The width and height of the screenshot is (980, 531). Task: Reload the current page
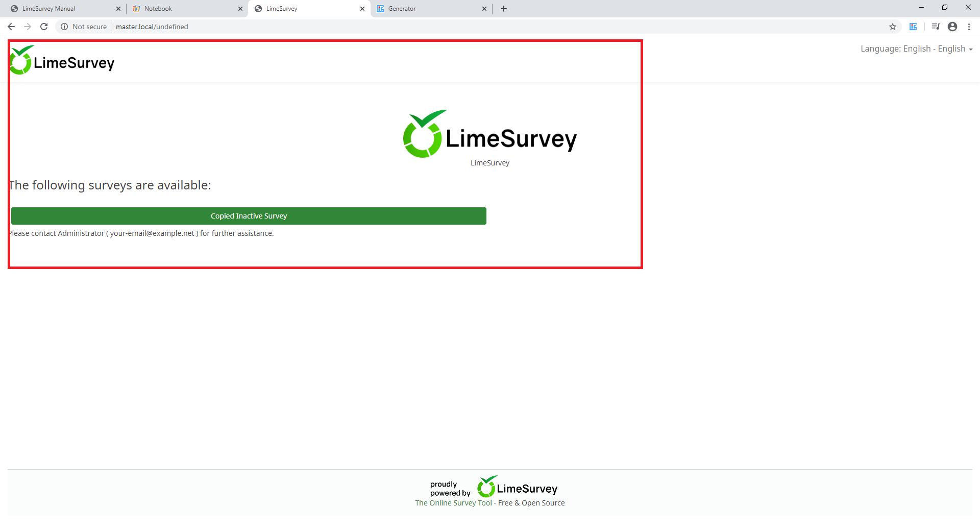coord(44,27)
